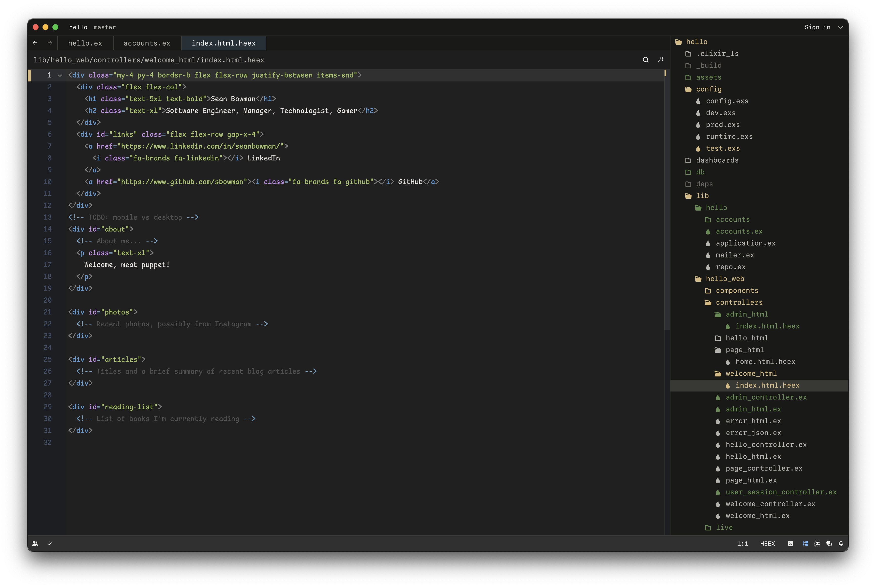Go forward with right arrow
Screen dimensions: 876x588
[50, 43]
